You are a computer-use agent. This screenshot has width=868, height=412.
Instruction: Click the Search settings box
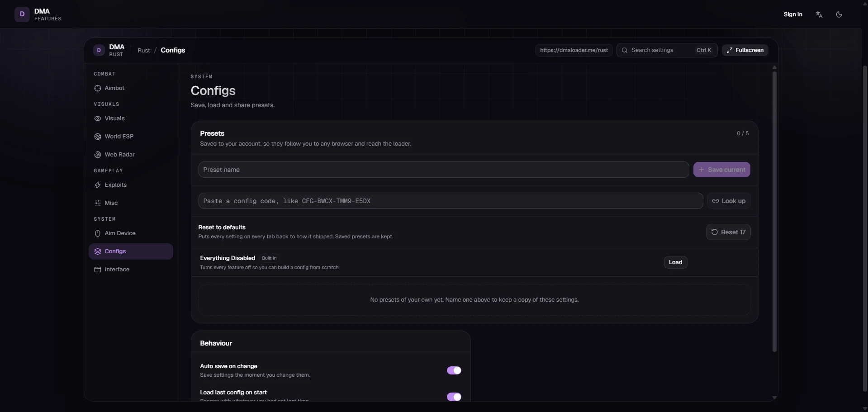pos(667,50)
